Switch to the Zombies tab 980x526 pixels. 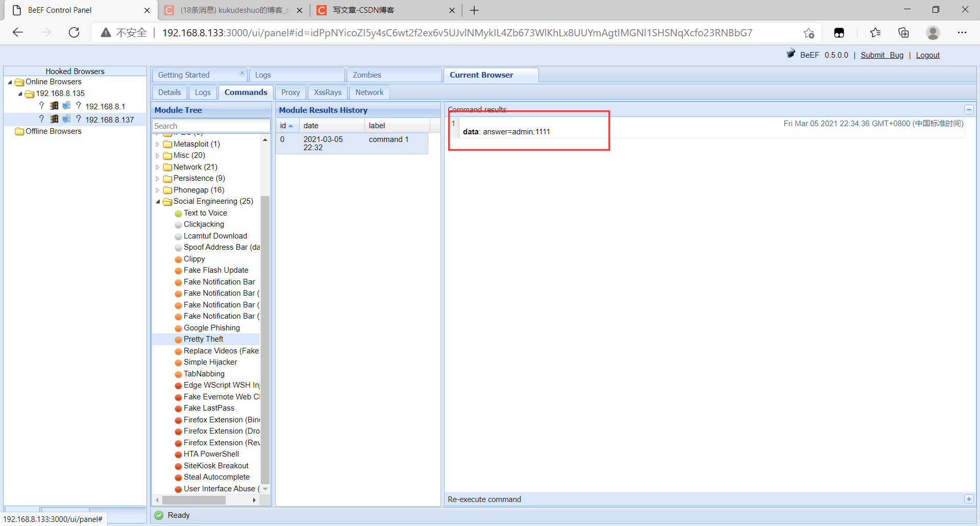click(x=394, y=75)
